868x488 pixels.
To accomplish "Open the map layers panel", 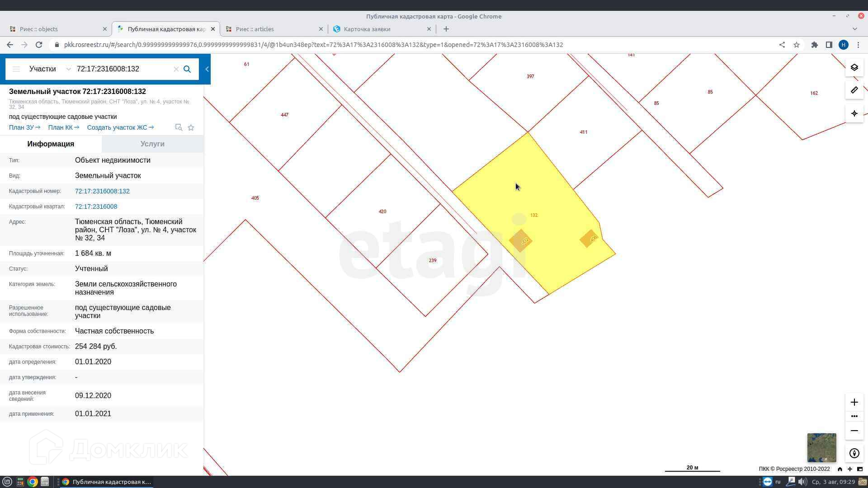I will (x=854, y=68).
